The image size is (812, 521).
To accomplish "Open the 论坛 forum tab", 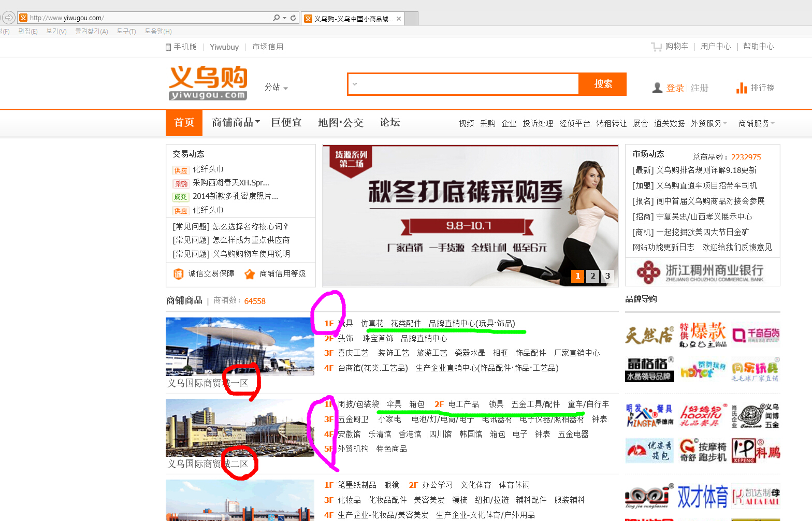I will coord(390,123).
